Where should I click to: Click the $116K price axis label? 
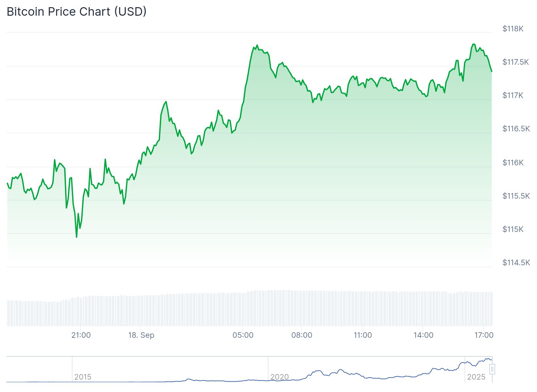coord(513,163)
